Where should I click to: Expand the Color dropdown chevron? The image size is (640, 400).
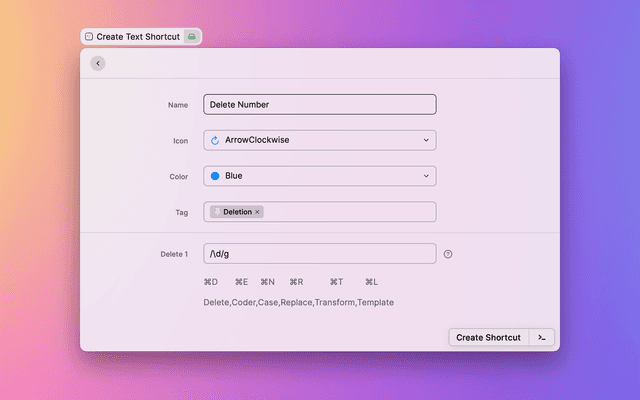click(426, 176)
